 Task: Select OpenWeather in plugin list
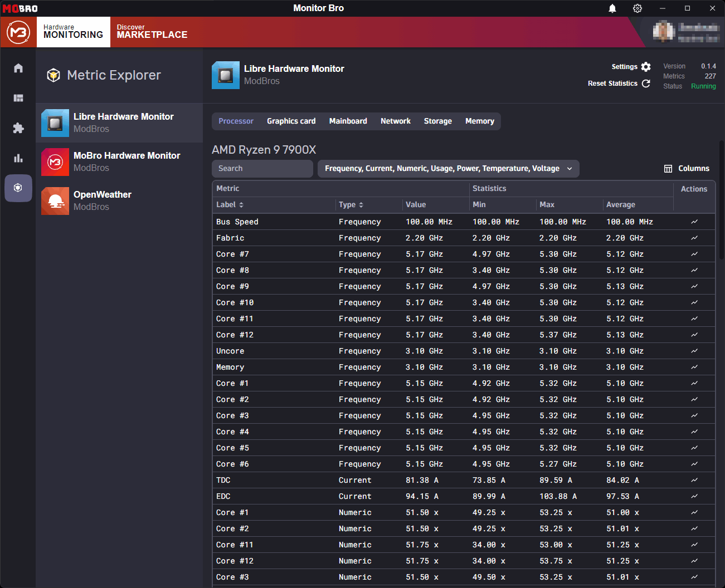click(x=119, y=201)
